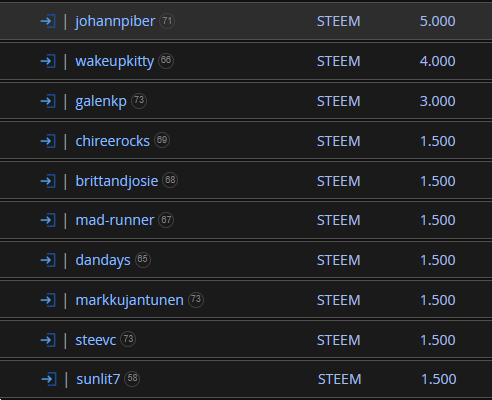The image size is (492, 400).
Task: Visit the galenkp account page
Action: 101,102
